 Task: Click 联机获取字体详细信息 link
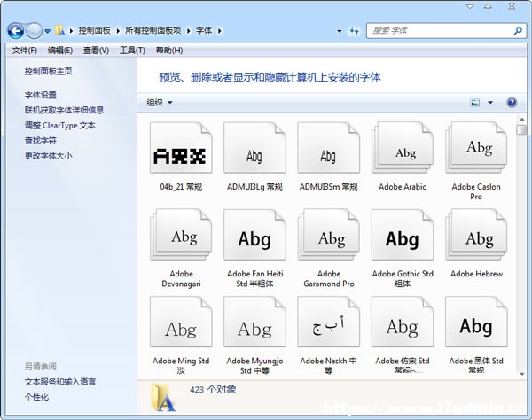[x=64, y=110]
